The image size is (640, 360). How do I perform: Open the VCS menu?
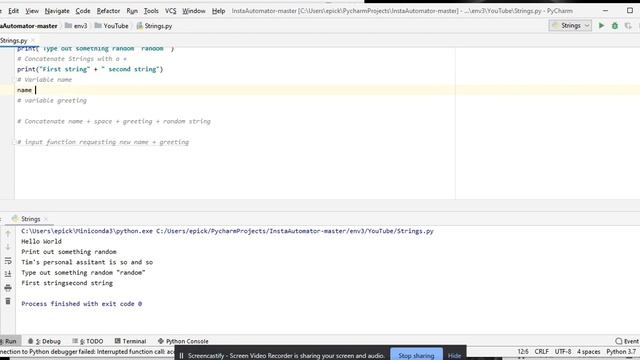(x=171, y=11)
